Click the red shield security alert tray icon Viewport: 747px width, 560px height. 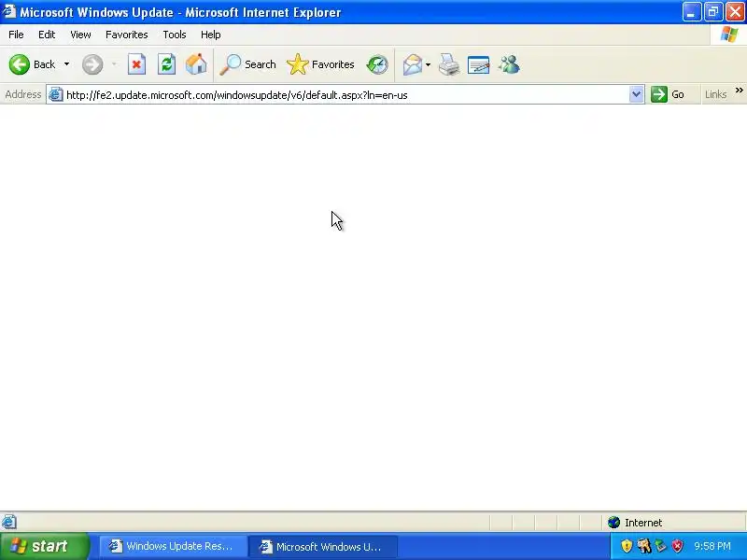coord(677,546)
